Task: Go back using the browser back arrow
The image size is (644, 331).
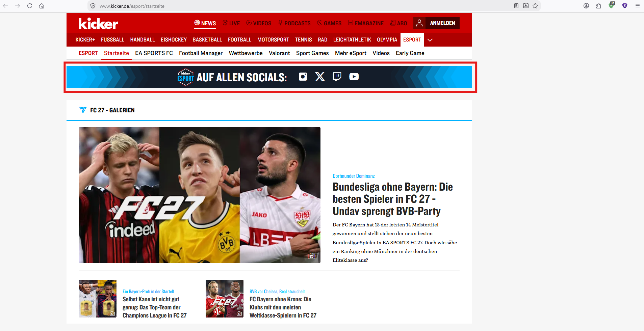Action: coord(5,6)
